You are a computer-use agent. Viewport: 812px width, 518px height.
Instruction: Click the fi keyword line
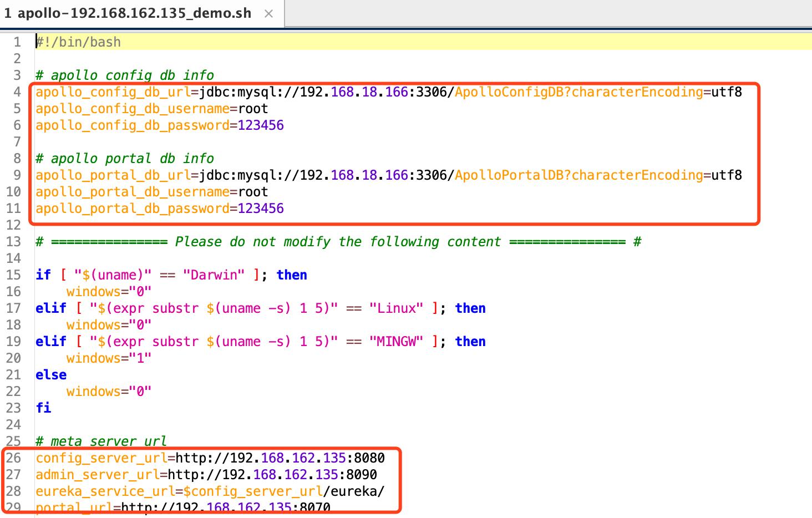click(x=43, y=408)
